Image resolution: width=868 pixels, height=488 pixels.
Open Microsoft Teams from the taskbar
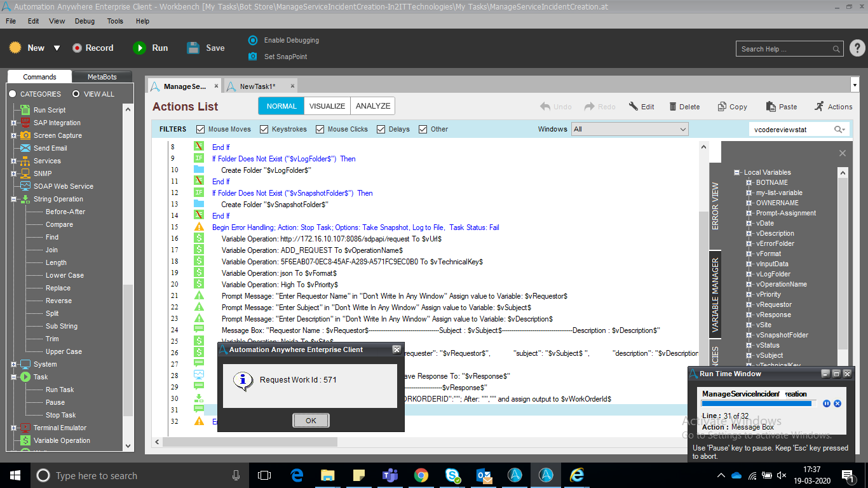coord(390,475)
